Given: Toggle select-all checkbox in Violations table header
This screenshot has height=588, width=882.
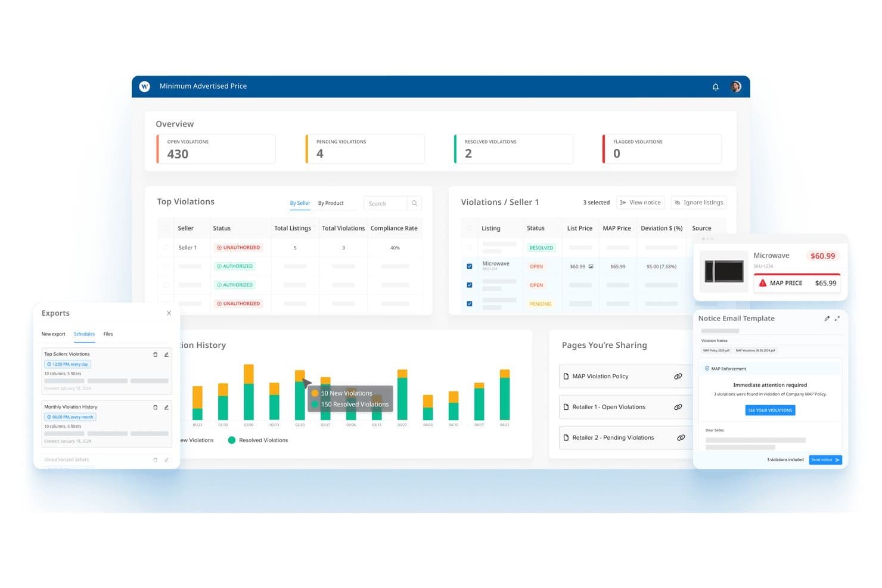Looking at the screenshot, I should (x=470, y=228).
